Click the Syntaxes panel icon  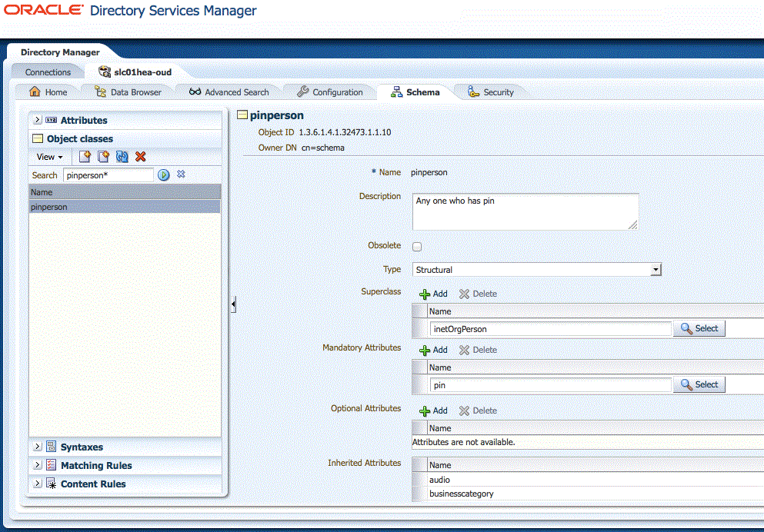[x=51, y=447]
